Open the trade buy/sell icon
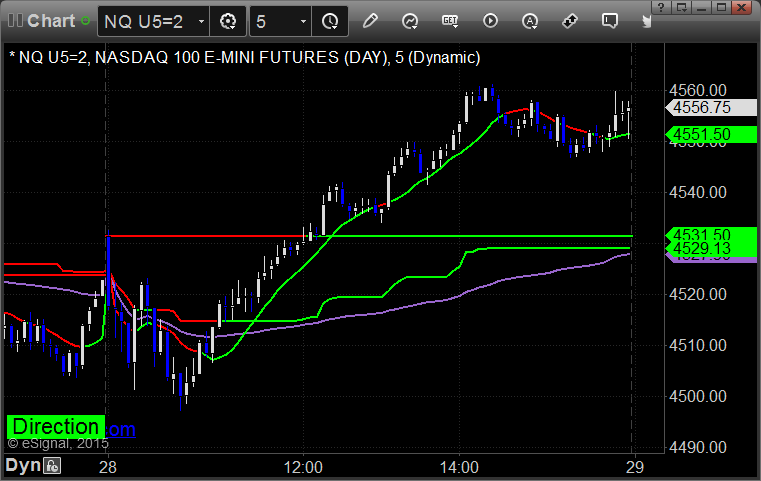Image resolution: width=761 pixels, height=481 pixels. [570, 21]
